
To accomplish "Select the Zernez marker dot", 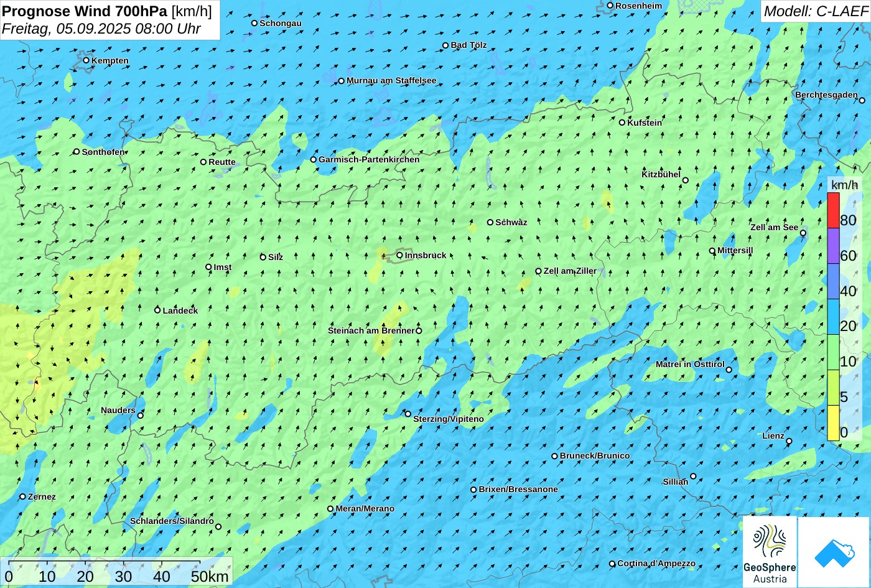I will tap(22, 497).
